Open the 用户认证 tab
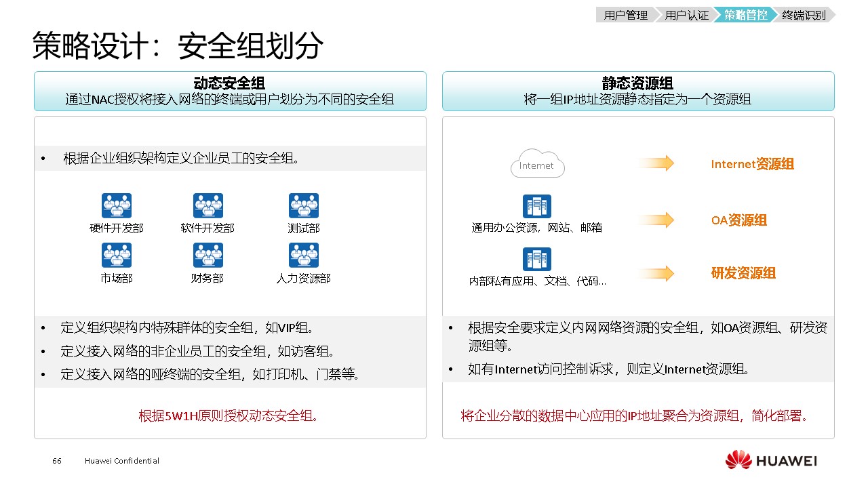The image size is (868, 488). (686, 15)
